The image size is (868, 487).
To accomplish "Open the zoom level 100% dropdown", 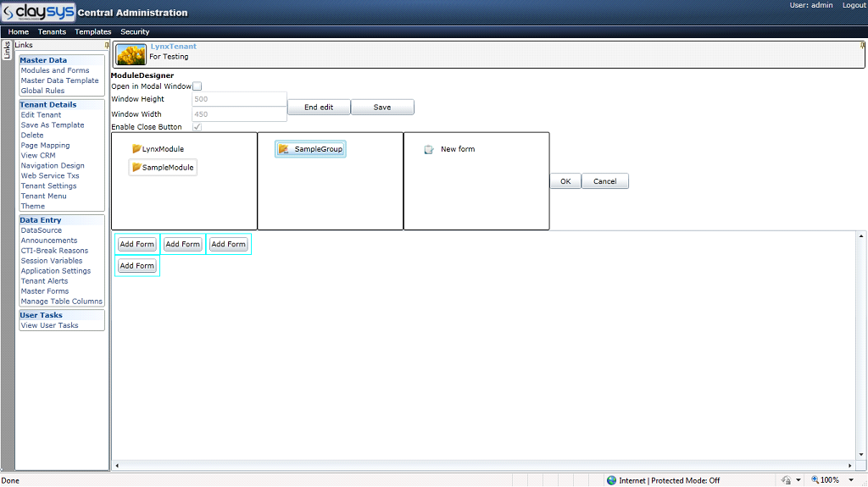I will pos(851,480).
